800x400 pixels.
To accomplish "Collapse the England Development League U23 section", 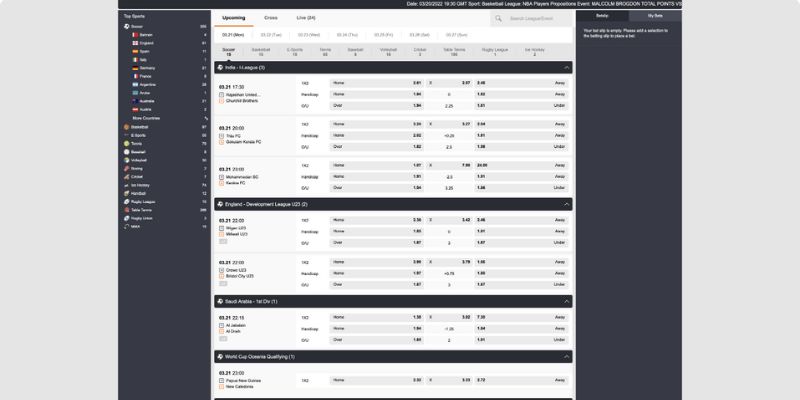I will click(x=566, y=204).
